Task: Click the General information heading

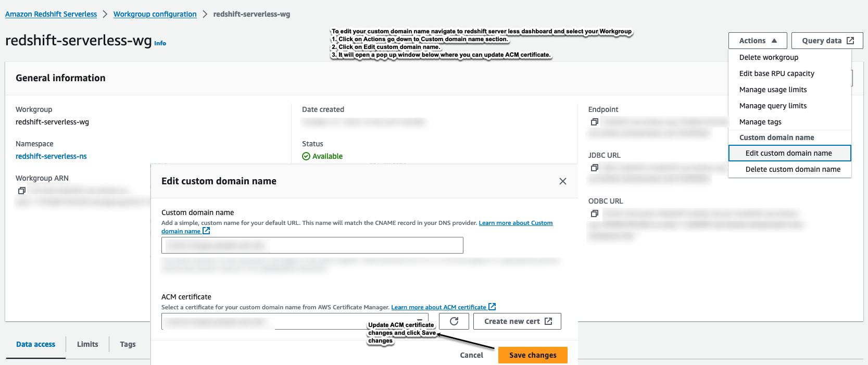Action: click(x=60, y=78)
